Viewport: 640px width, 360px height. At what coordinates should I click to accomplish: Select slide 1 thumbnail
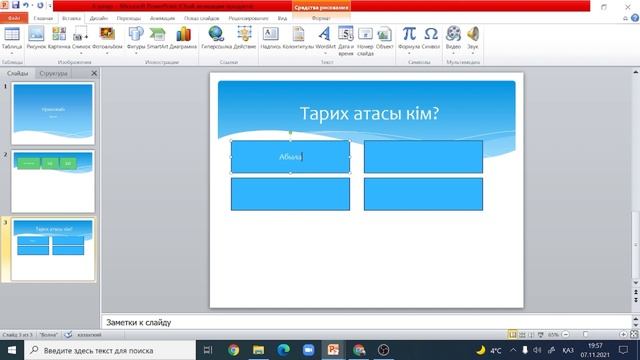53,113
